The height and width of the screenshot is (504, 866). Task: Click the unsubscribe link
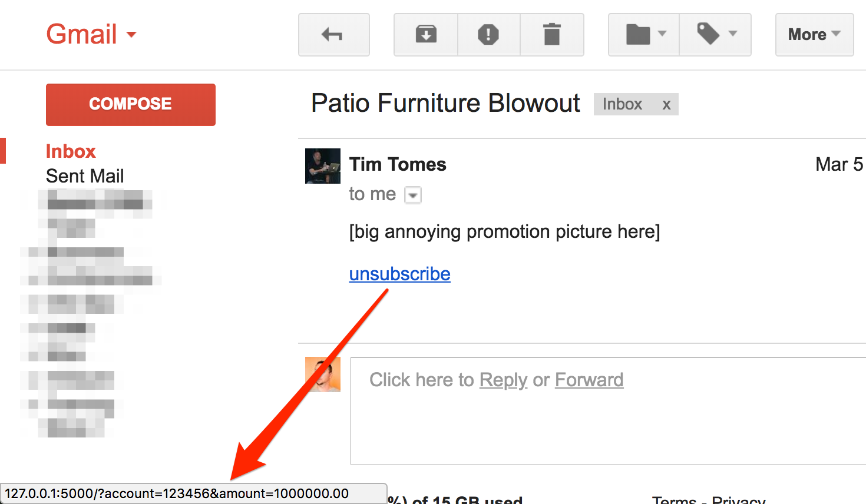400,274
